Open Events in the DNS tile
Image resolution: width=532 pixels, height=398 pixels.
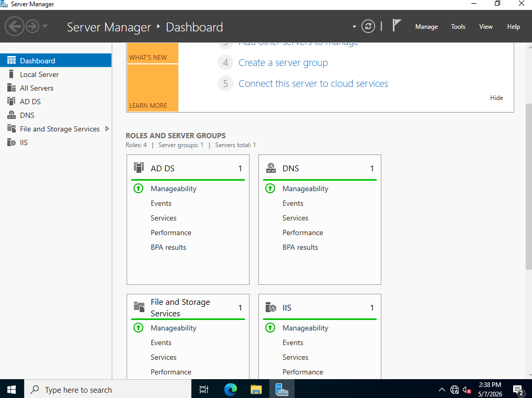click(x=293, y=203)
